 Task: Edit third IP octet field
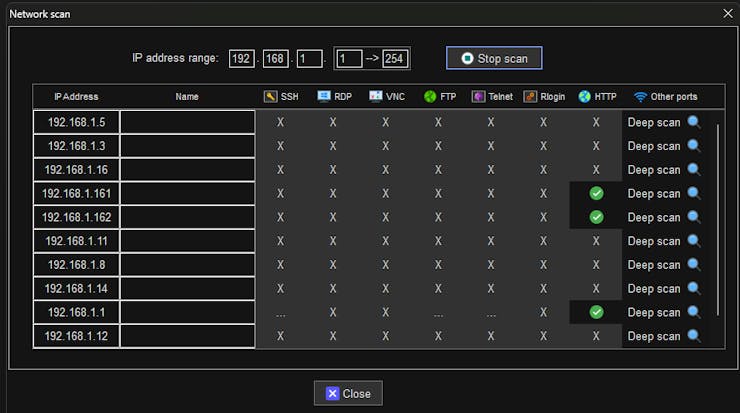click(x=310, y=59)
